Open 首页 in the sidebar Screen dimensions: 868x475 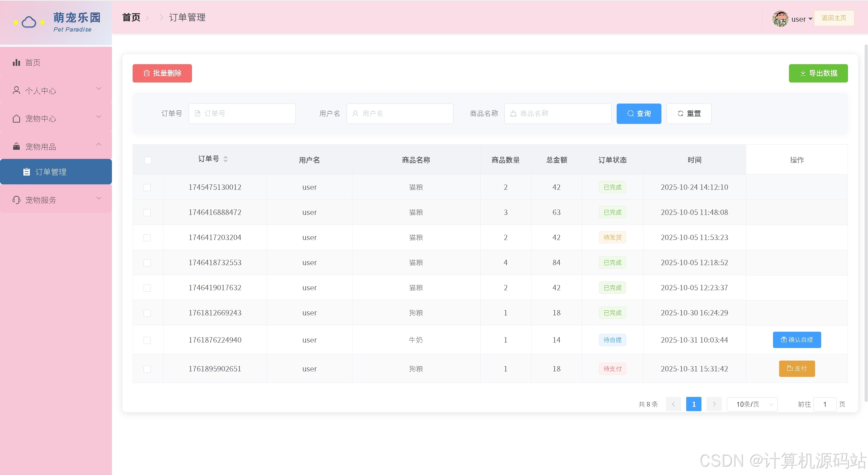tap(56, 62)
